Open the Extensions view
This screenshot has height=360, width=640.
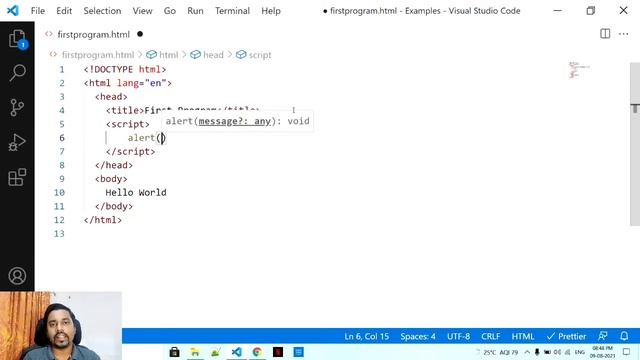point(17,177)
